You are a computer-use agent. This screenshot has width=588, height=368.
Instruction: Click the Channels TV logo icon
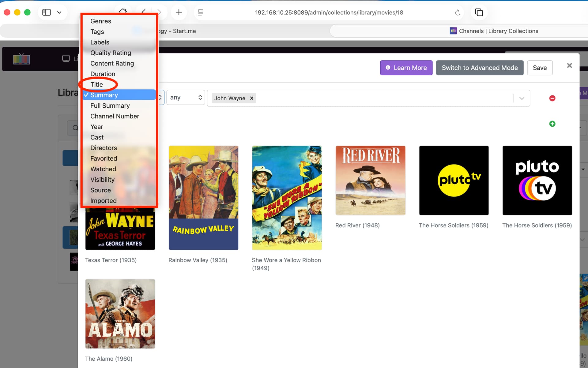click(x=21, y=59)
